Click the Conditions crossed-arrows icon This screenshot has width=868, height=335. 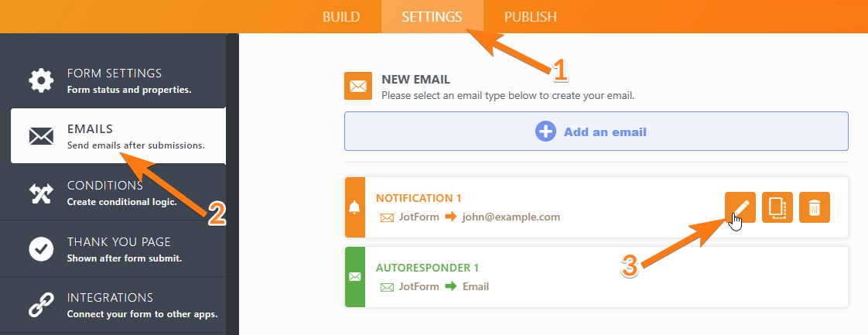click(40, 193)
